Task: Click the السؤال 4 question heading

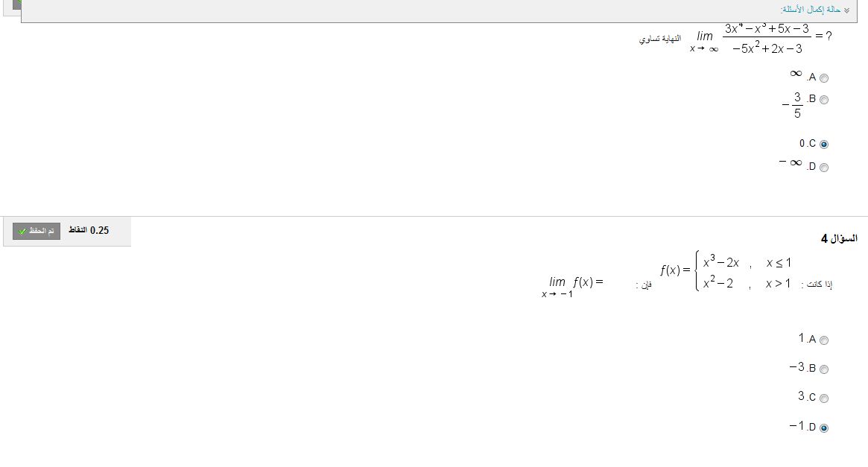Action: pos(839,238)
